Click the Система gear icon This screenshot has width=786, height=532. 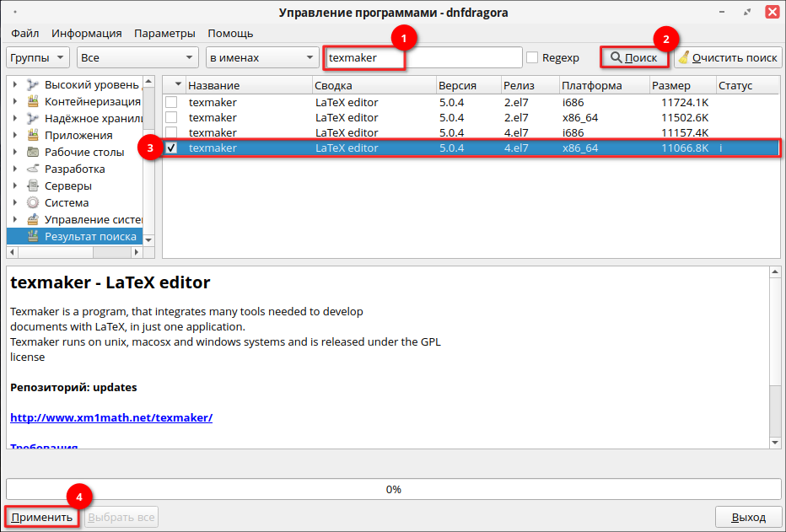tap(33, 203)
